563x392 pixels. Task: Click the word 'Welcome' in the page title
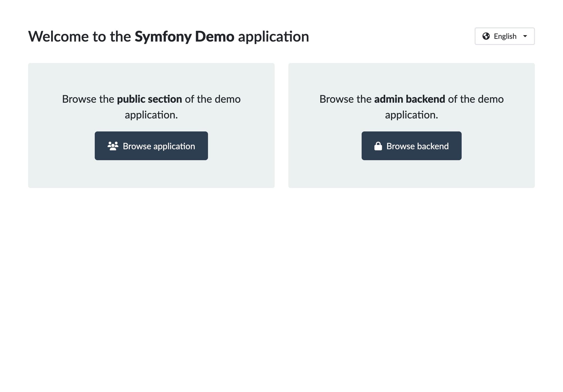click(58, 37)
